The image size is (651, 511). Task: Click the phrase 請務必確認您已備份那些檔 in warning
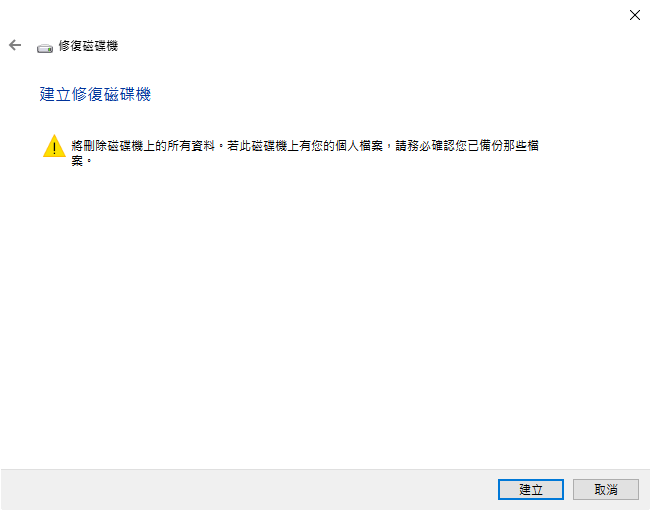pyautogui.click(x=467, y=146)
